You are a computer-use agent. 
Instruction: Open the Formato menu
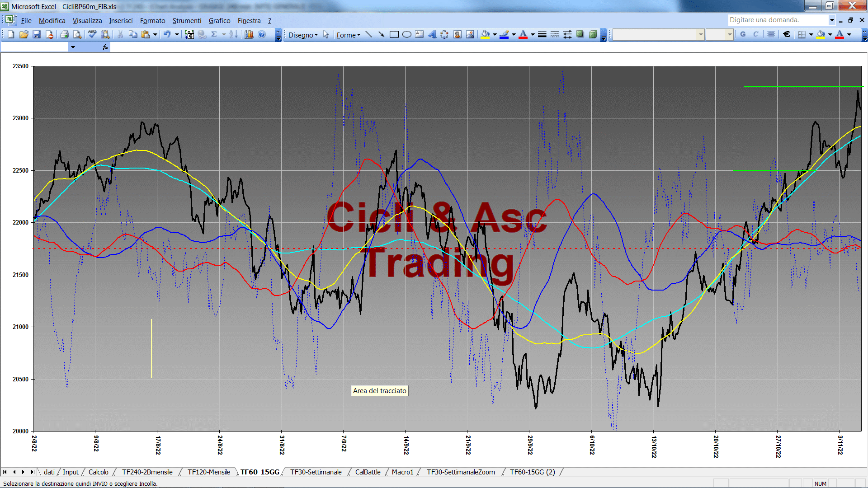click(x=153, y=21)
